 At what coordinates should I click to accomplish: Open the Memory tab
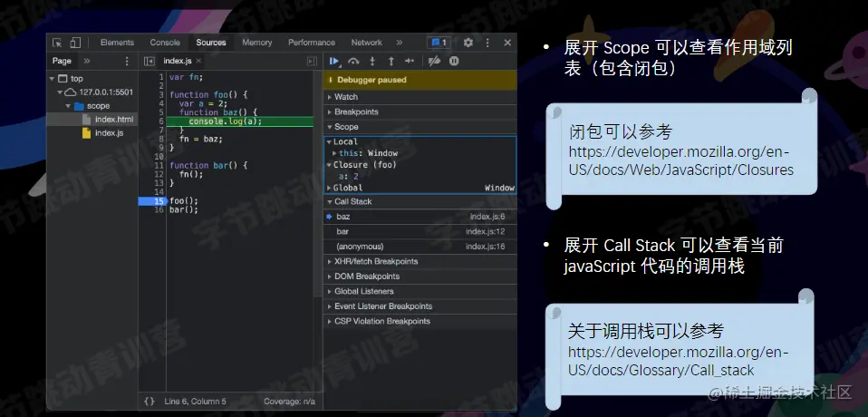click(x=256, y=43)
